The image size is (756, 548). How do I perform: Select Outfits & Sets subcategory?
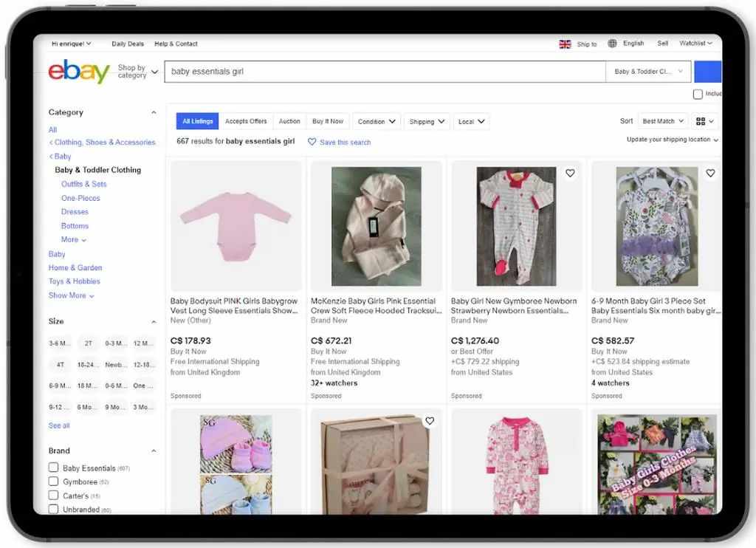click(x=84, y=185)
